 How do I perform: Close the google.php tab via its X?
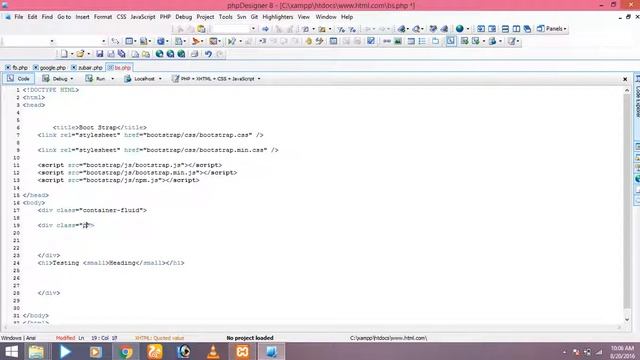coord(36,67)
